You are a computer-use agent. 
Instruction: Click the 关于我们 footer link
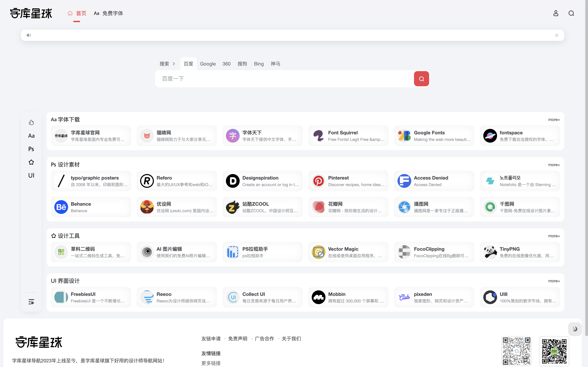[291, 339]
